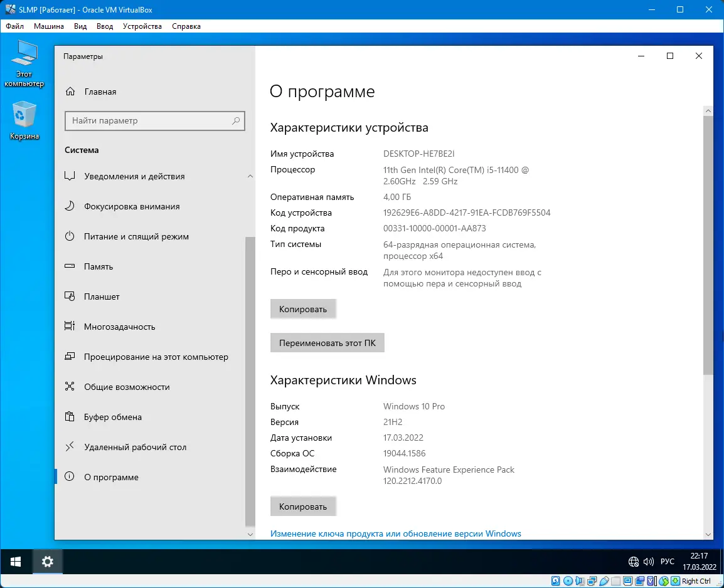Viewport: 724px width, 588px height.
Task: Open Изменение ключа продукта link
Action: pyautogui.click(x=396, y=533)
